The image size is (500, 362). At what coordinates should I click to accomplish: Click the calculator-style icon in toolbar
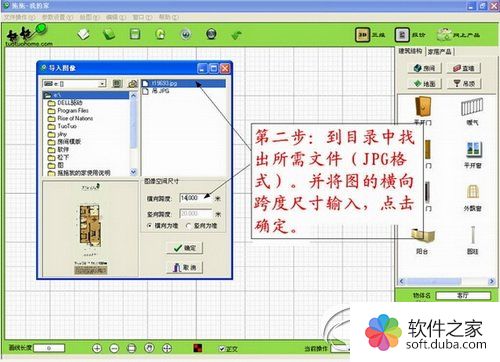[135, 34]
